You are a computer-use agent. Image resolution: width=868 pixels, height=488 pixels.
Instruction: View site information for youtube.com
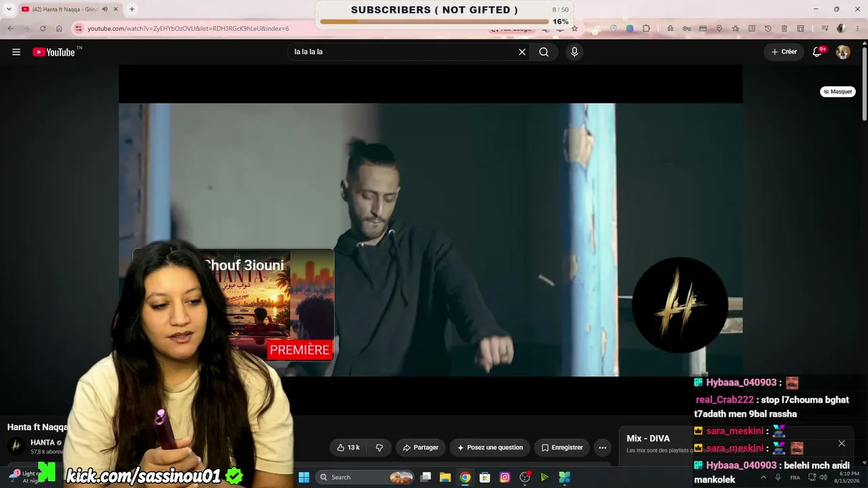[x=79, y=28]
